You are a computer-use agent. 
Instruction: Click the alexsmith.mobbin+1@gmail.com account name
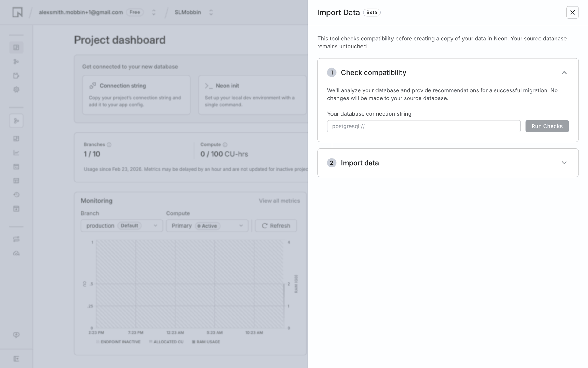pyautogui.click(x=81, y=12)
